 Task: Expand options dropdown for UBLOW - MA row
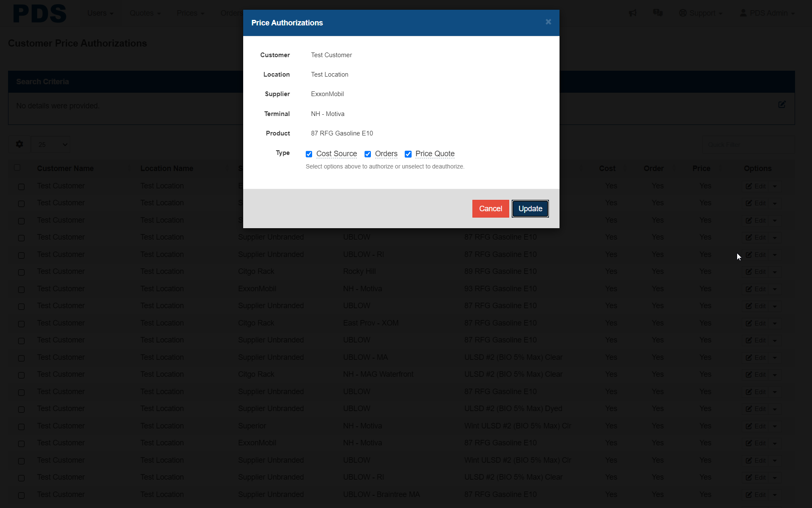click(775, 358)
